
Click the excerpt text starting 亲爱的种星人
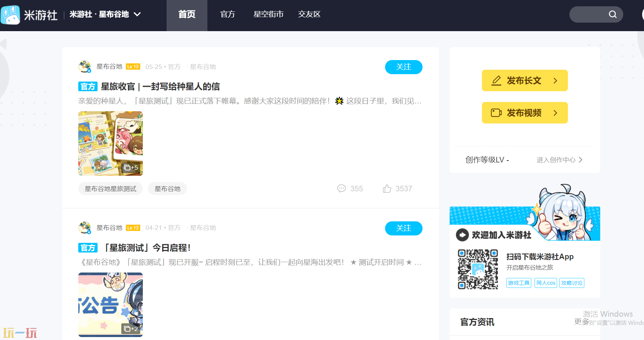click(250, 101)
